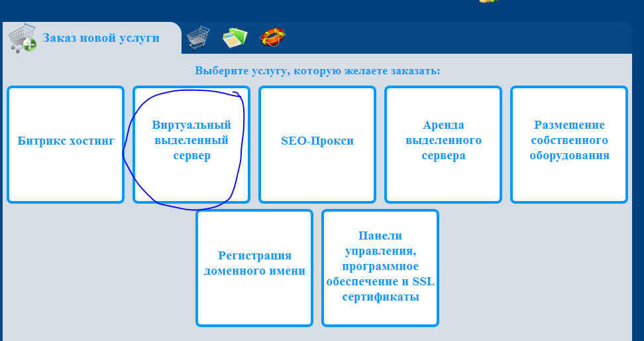Select the Битрикс хостинг service tile
Image resolution: width=644 pixels, height=341 pixels.
66,145
